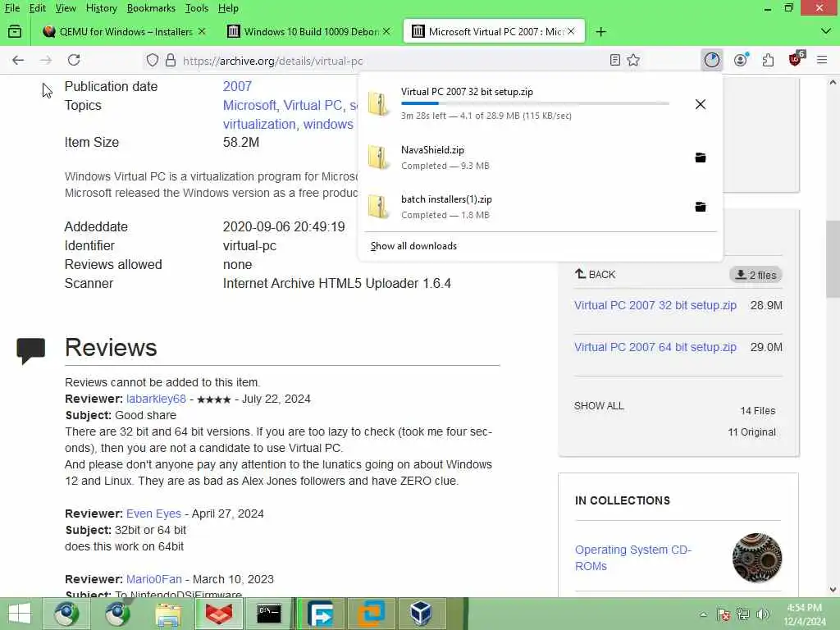Open the command prompt taskbar icon
The height and width of the screenshot is (630, 840).
pyautogui.click(x=268, y=614)
